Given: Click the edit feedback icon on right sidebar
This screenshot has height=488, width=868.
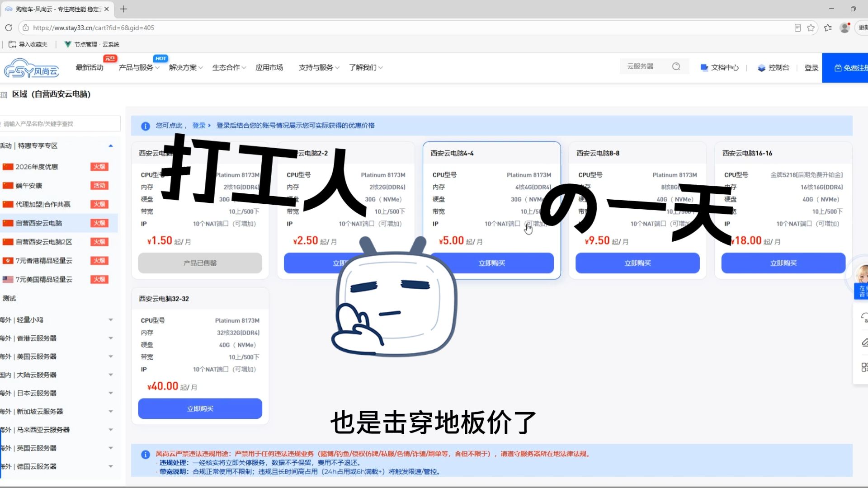Looking at the screenshot, I should (x=864, y=342).
